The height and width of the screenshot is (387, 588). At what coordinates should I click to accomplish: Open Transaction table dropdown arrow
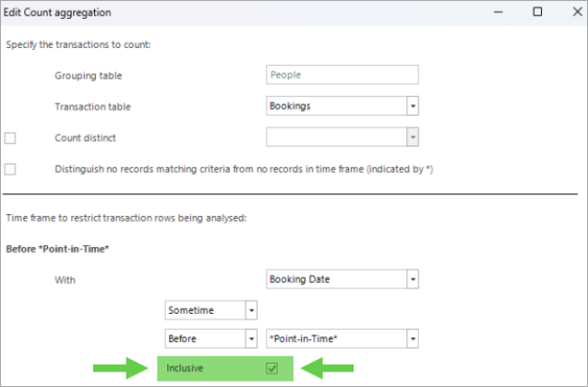click(x=413, y=106)
